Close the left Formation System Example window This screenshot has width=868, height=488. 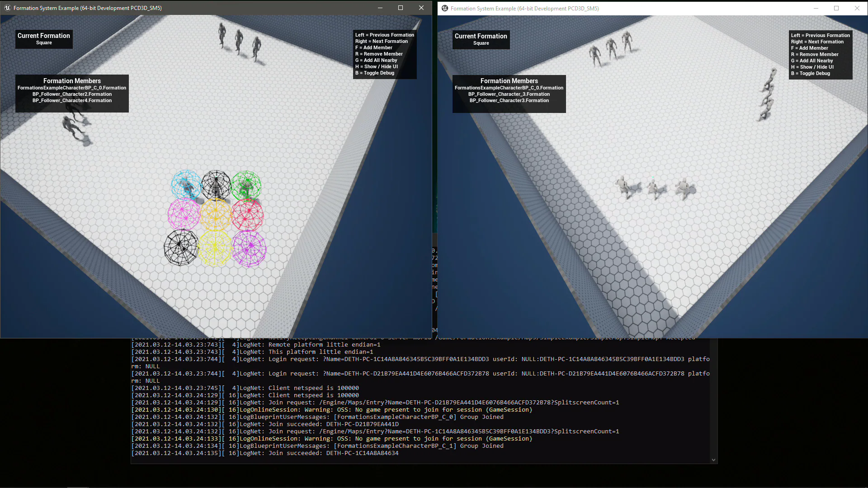coord(421,8)
